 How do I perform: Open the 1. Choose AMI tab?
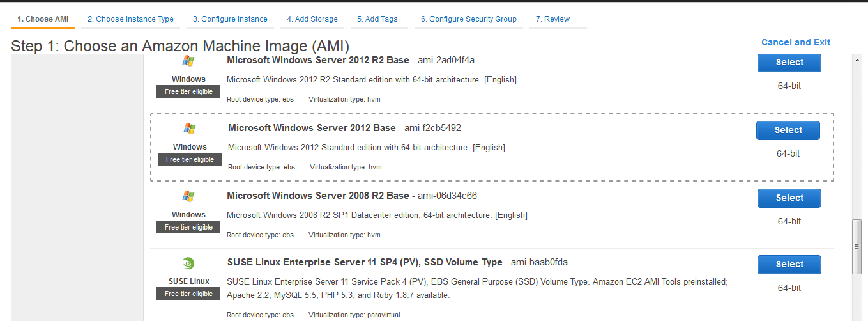pyautogui.click(x=43, y=19)
